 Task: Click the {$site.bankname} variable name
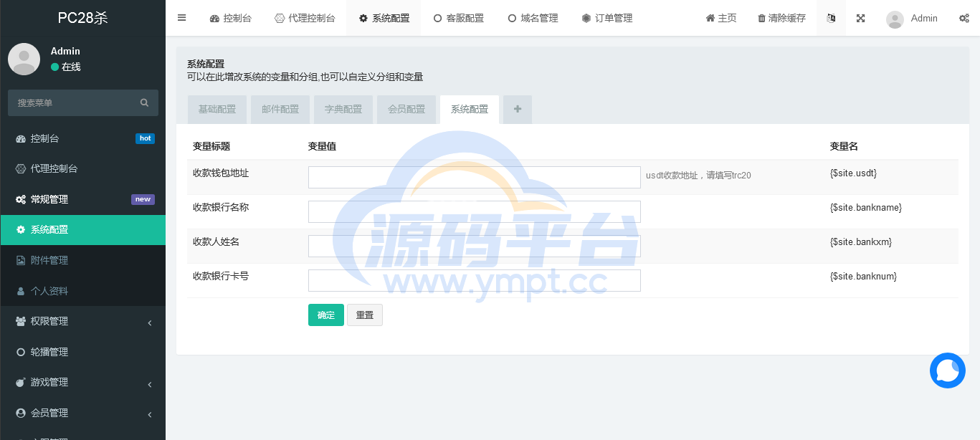[x=866, y=208]
